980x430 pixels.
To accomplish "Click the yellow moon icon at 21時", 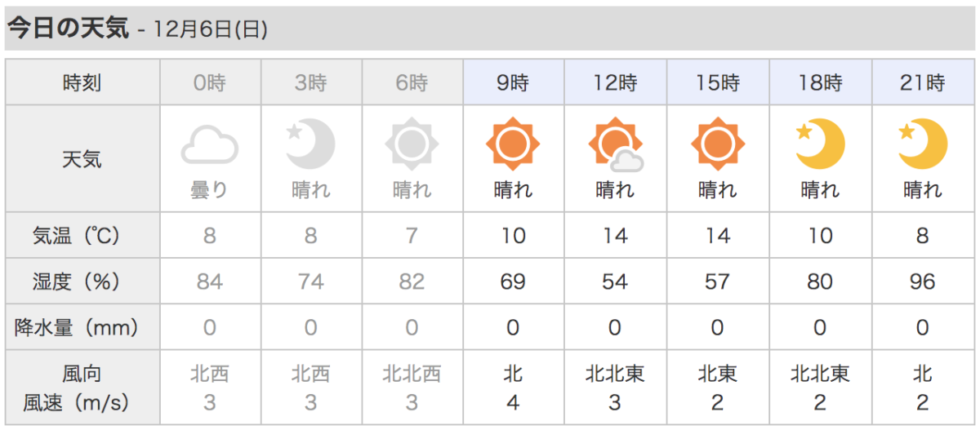I will [922, 144].
